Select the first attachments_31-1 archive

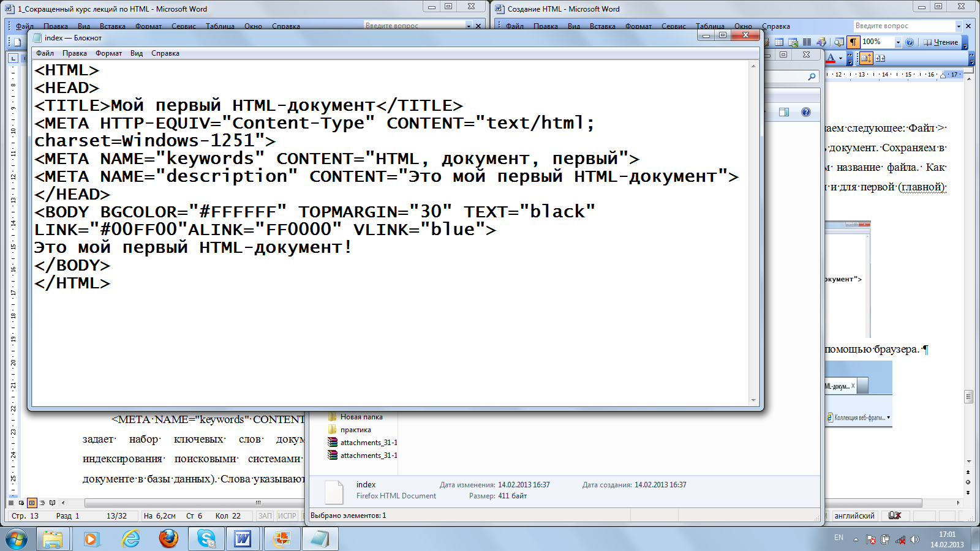(x=363, y=443)
